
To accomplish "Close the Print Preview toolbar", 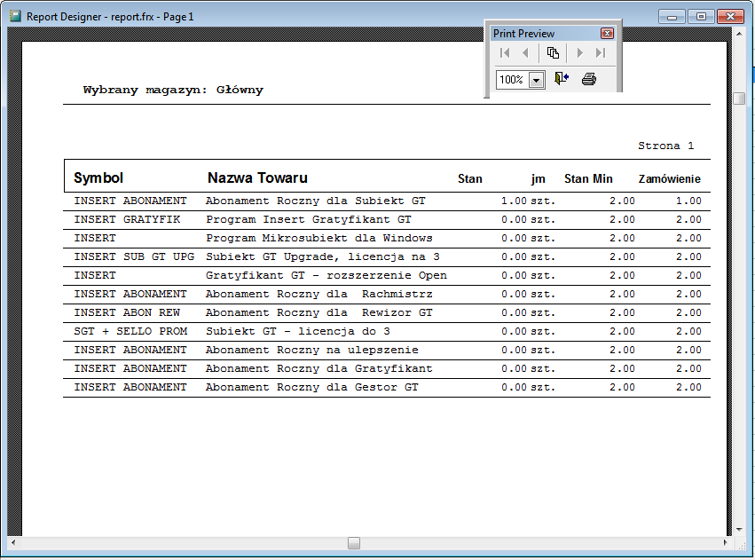I will click(x=607, y=33).
